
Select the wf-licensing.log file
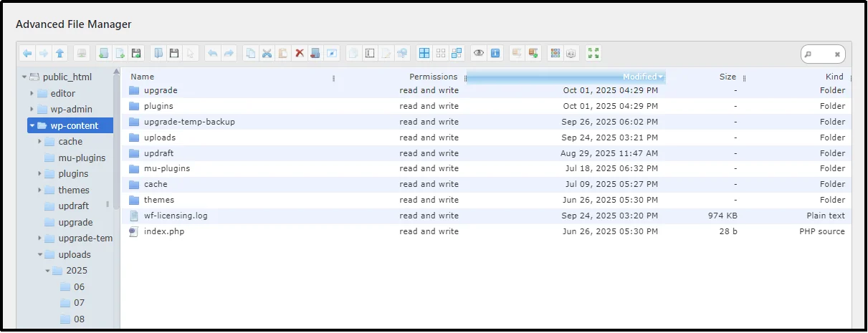pos(487,216)
